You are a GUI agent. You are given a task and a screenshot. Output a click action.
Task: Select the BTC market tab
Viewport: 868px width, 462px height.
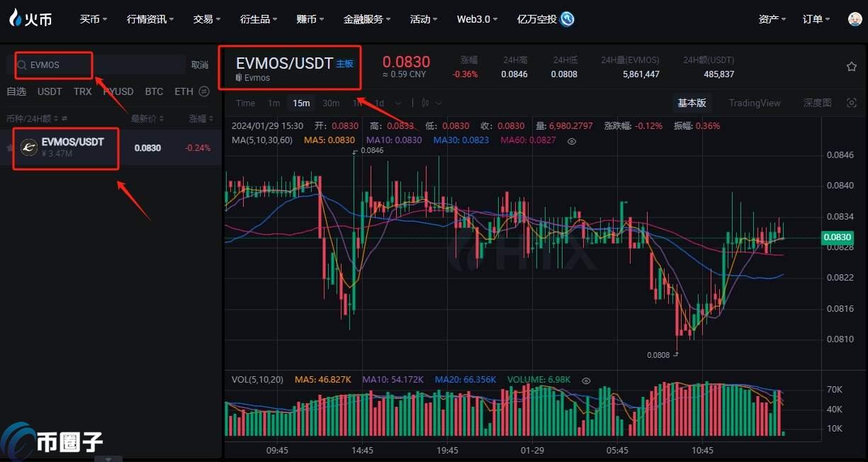(x=154, y=91)
